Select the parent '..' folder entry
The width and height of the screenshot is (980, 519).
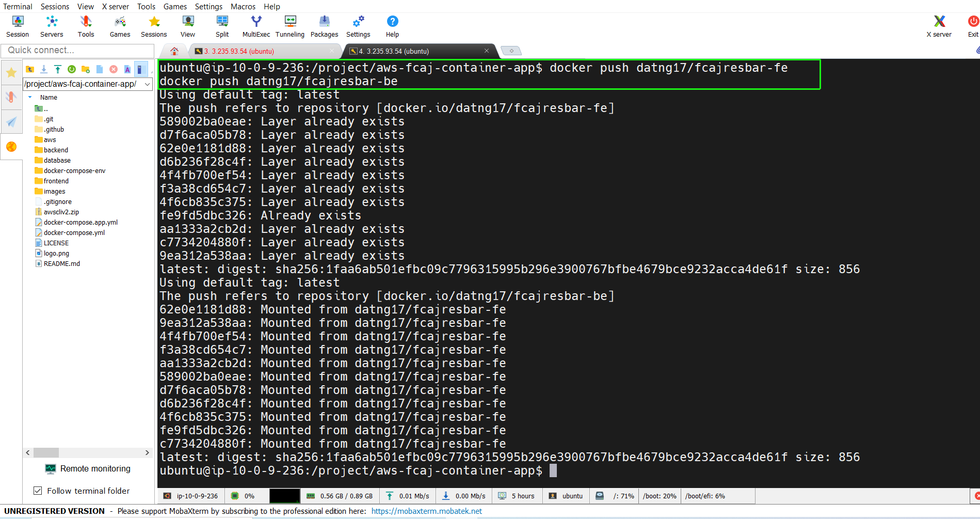41,109
